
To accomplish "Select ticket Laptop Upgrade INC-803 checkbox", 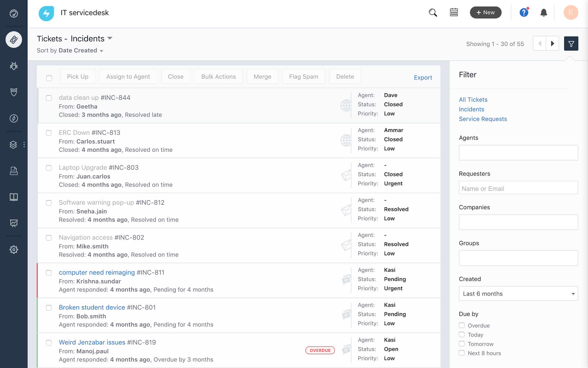I will [49, 168].
